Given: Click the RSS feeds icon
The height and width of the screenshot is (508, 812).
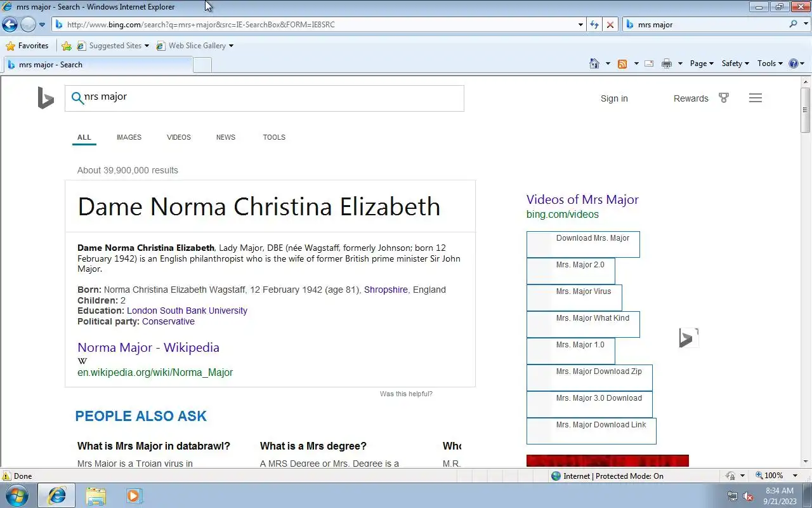Looking at the screenshot, I should coord(622,63).
